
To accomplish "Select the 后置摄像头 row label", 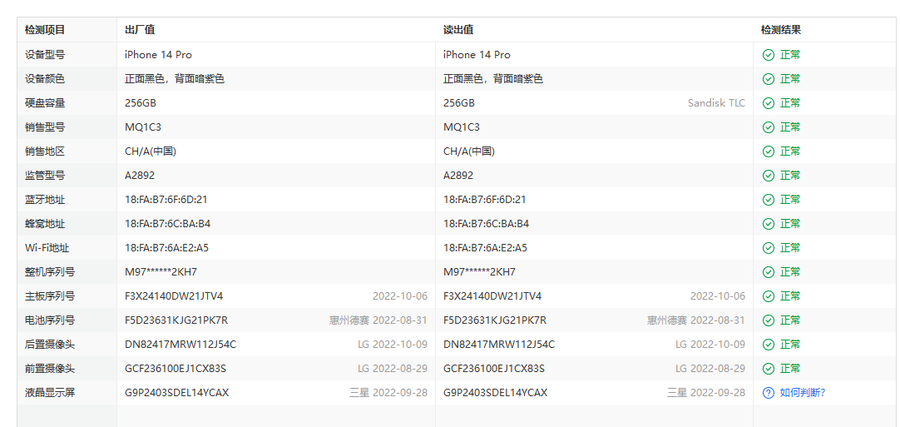I will click(x=50, y=344).
